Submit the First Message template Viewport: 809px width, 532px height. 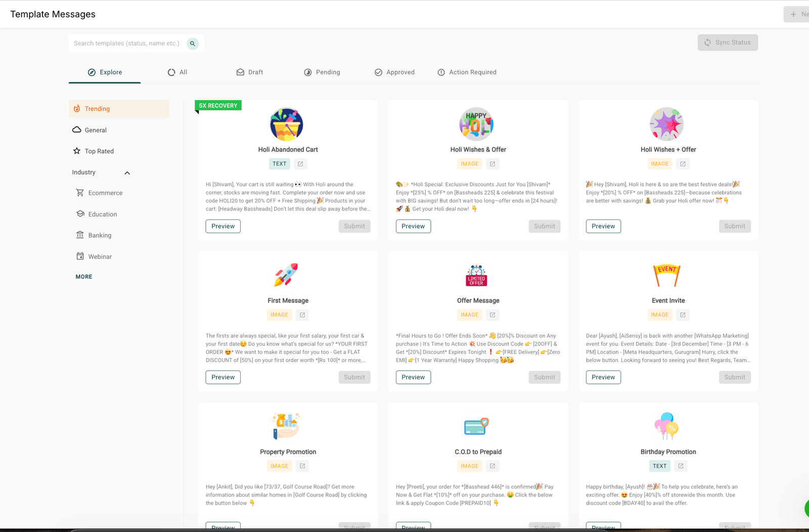[354, 377]
